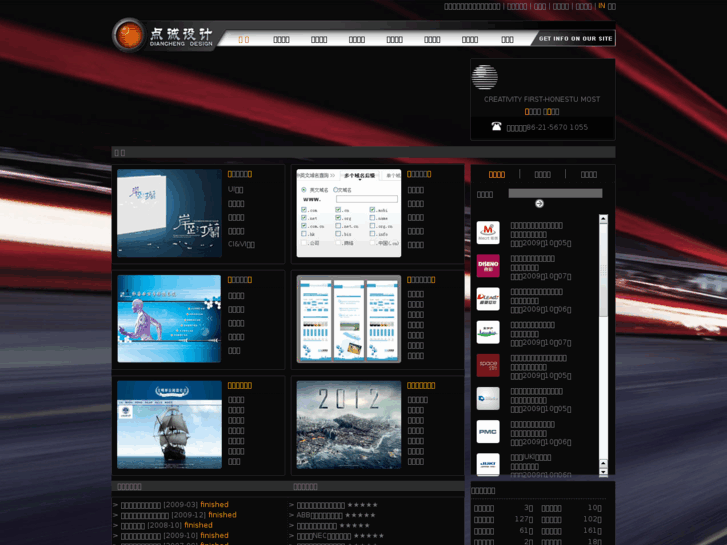Click GET INFO ON OUR SITE button
This screenshot has width=727, height=545.
(575, 38)
